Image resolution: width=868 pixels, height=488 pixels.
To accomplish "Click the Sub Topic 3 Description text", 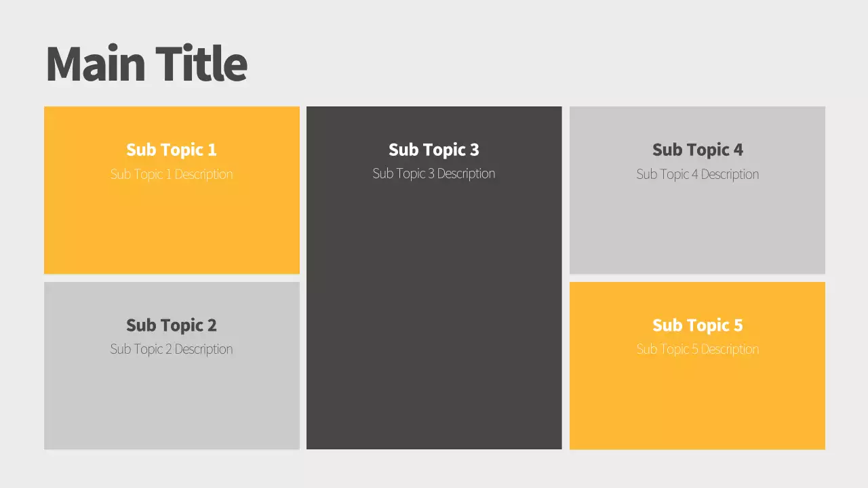I will [434, 174].
